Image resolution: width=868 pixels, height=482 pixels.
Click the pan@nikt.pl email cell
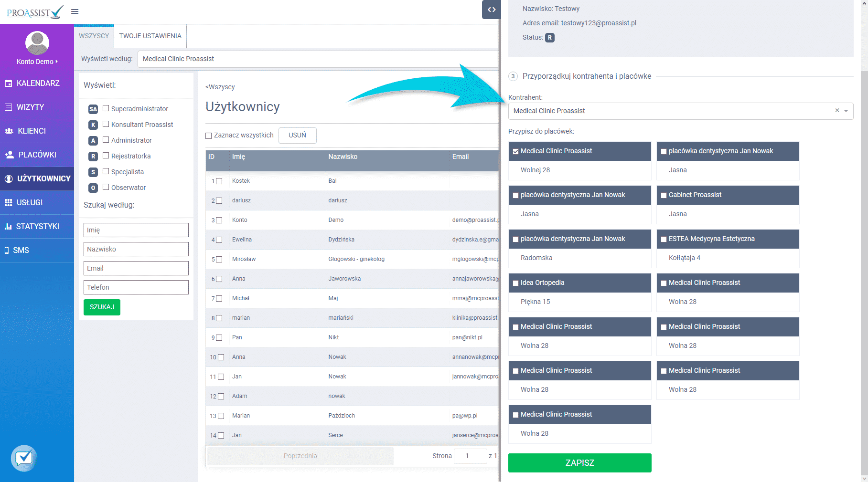tap(467, 337)
